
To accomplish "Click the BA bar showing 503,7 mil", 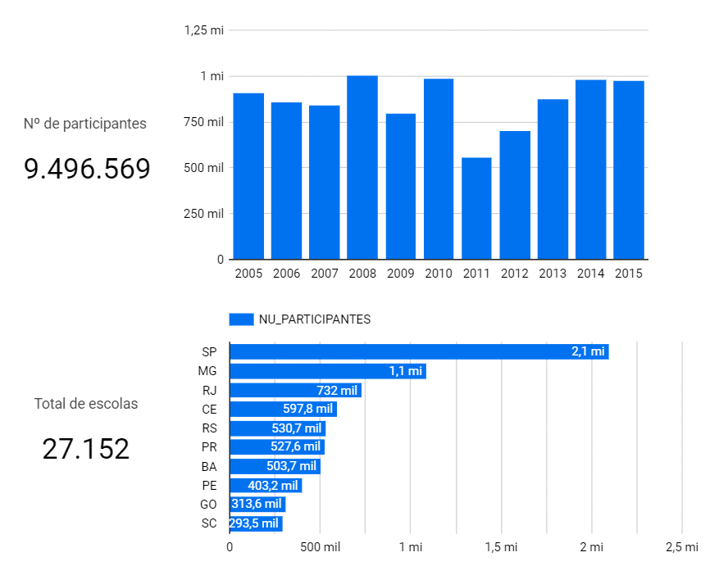I will [275, 466].
